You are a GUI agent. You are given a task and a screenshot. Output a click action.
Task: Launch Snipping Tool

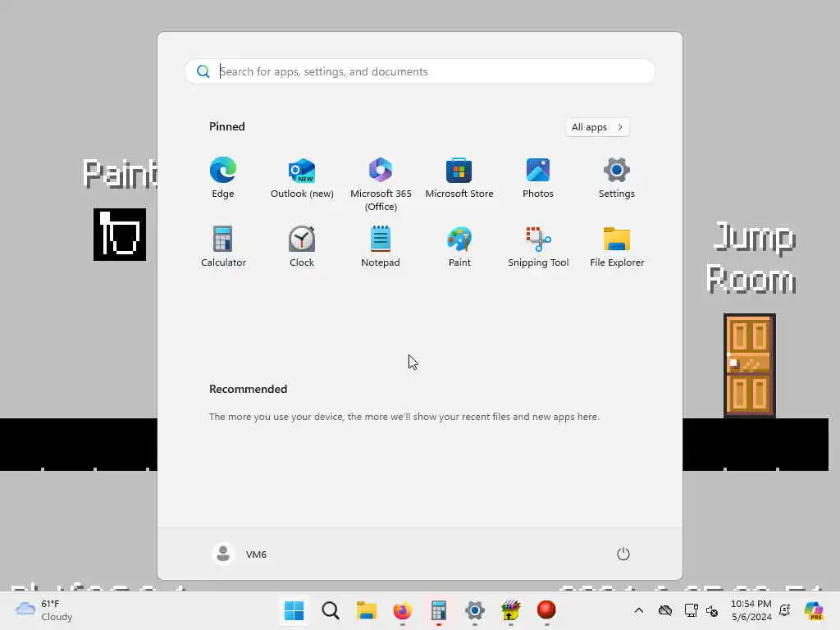[x=538, y=247]
